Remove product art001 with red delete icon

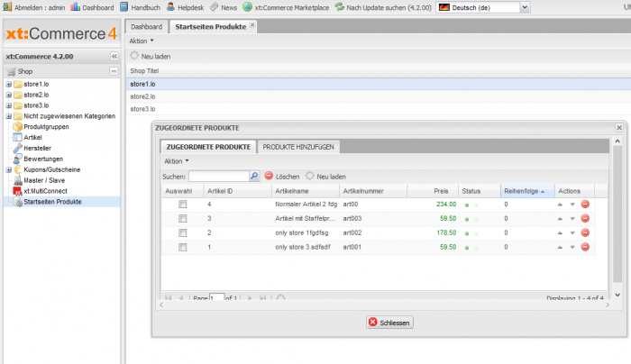click(585, 247)
